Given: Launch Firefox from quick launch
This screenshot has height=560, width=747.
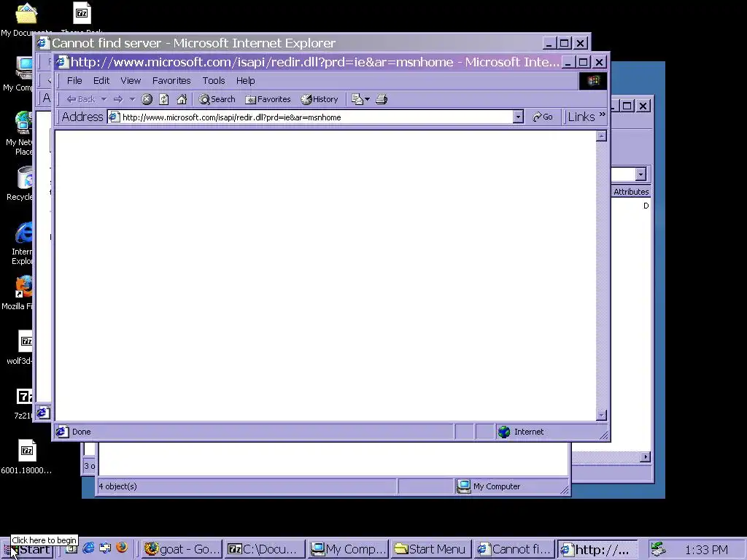Looking at the screenshot, I should tap(122, 548).
